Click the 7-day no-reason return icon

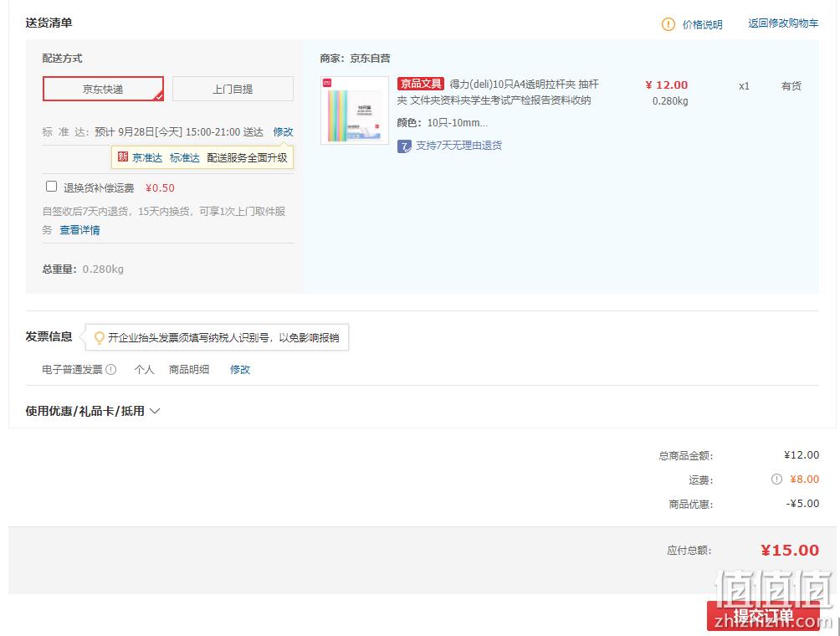[x=404, y=146]
